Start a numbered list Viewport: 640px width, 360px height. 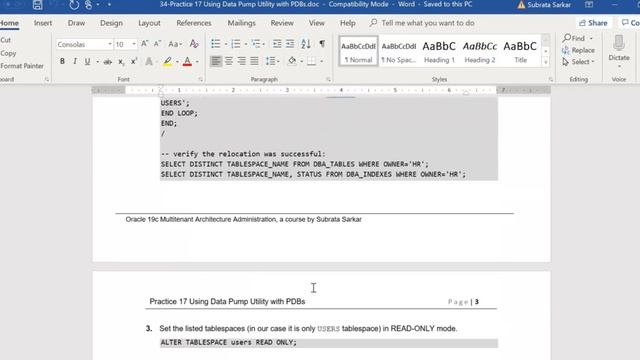(236, 44)
